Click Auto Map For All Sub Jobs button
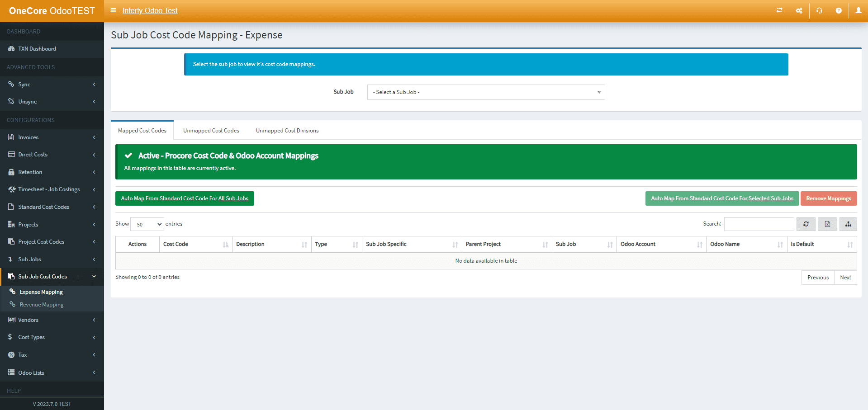 click(x=185, y=198)
